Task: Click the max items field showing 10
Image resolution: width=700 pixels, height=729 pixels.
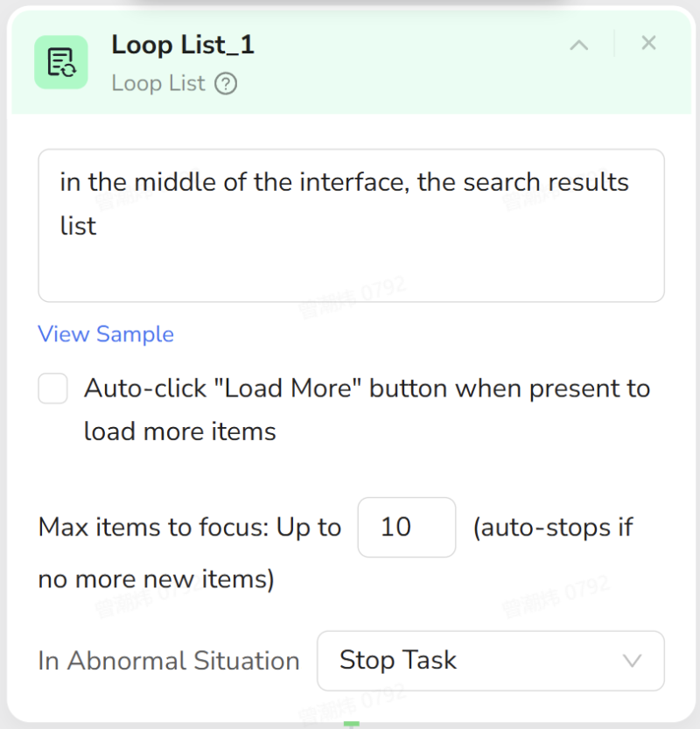Action: tap(406, 527)
